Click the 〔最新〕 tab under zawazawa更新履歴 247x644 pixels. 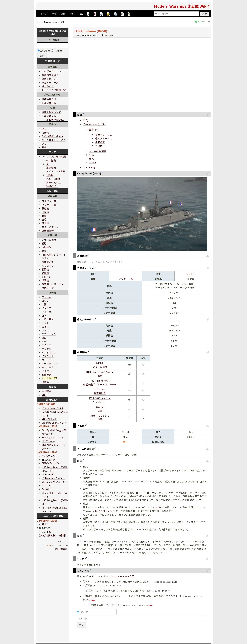click(x=63, y=535)
